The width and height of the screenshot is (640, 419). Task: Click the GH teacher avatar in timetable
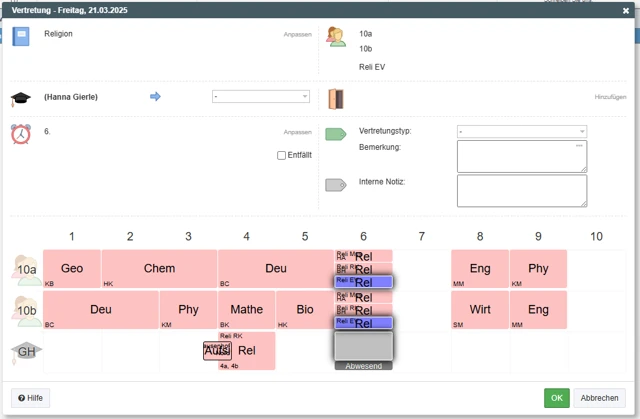click(x=26, y=351)
